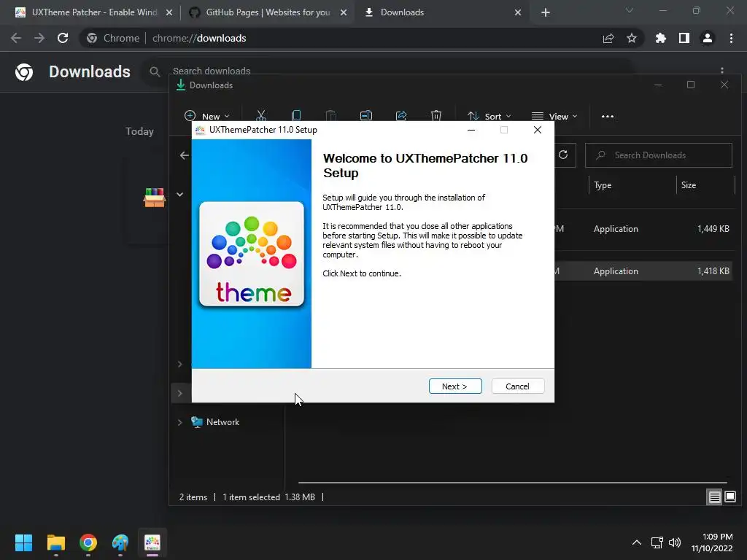Share this page icon in Chrome
This screenshot has height=560, width=747.
(x=608, y=38)
